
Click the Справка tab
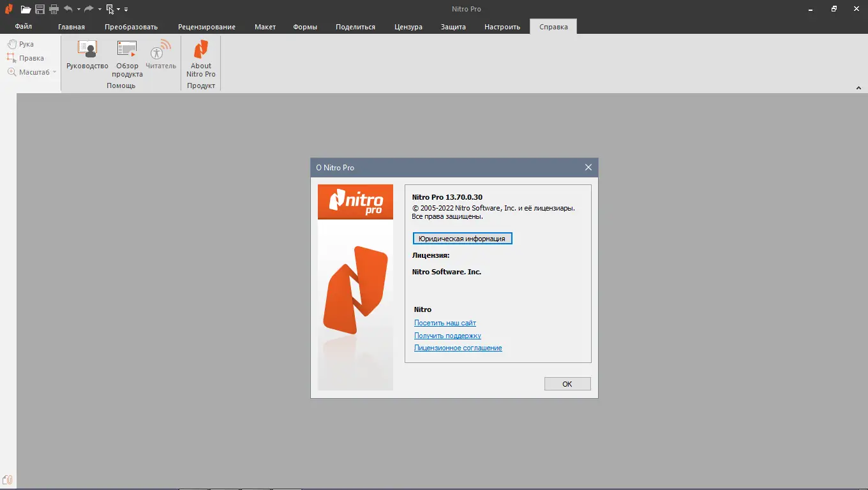pos(553,27)
